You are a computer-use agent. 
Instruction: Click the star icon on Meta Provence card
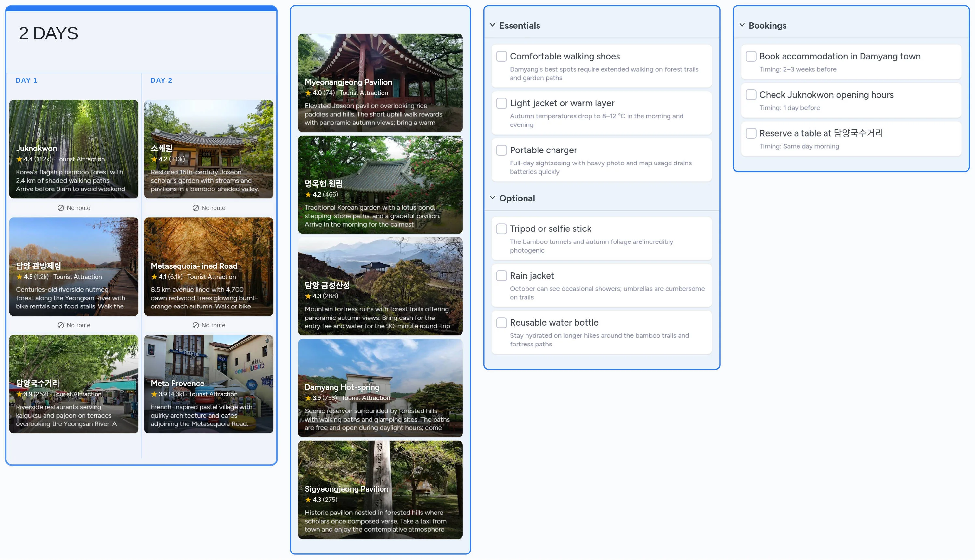[x=154, y=394]
